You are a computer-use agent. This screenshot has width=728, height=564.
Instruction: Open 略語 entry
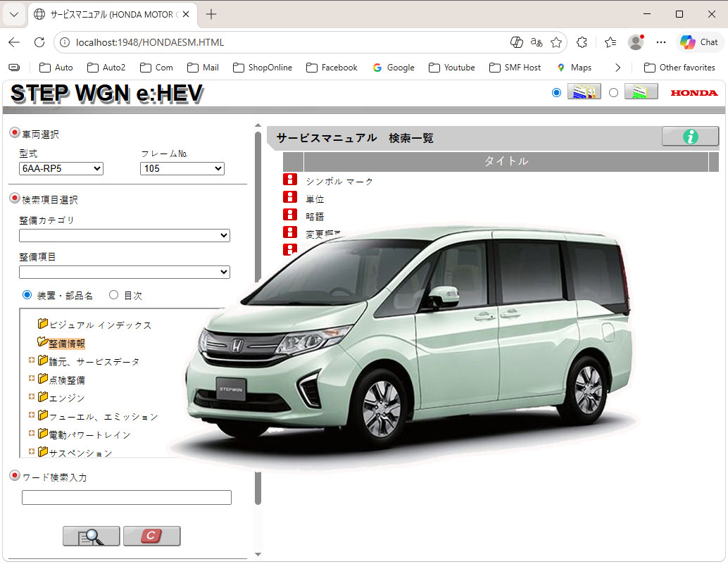coord(315,217)
